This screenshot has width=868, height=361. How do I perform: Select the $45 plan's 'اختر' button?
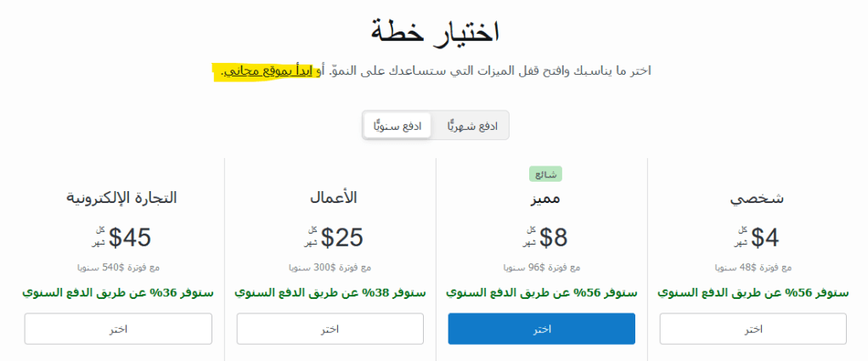(118, 329)
